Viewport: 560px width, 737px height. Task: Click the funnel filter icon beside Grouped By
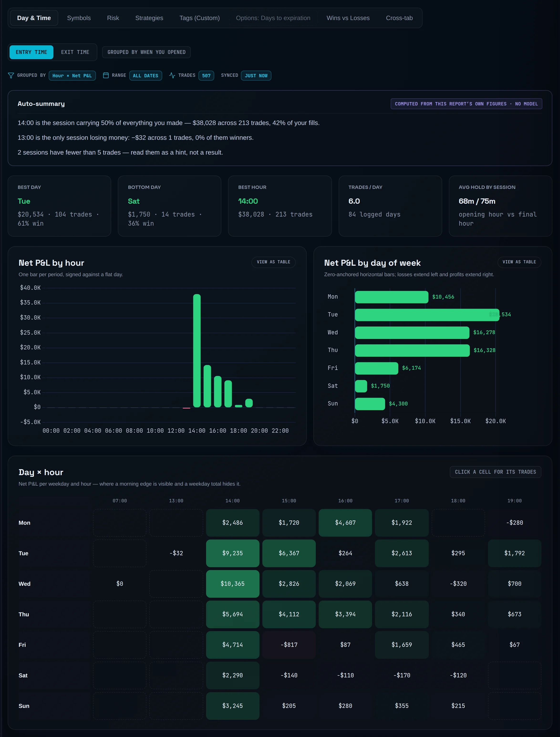(x=11, y=75)
